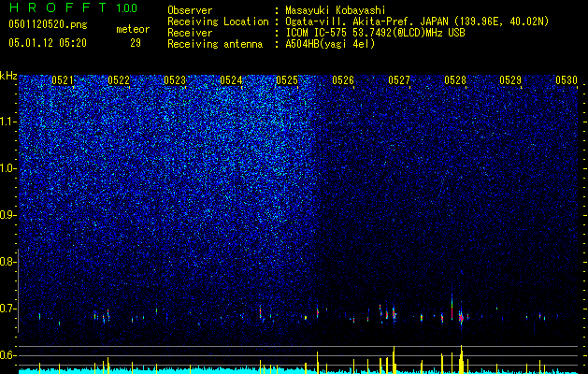The width and height of the screenshot is (588, 374).
Task: Click the 0528 time marker
Action: (x=455, y=80)
